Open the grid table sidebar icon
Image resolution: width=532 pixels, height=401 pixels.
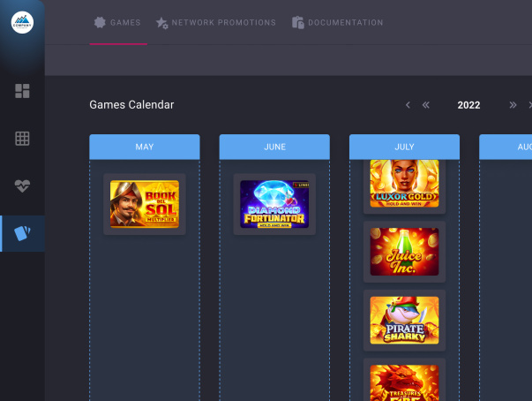[22, 139]
